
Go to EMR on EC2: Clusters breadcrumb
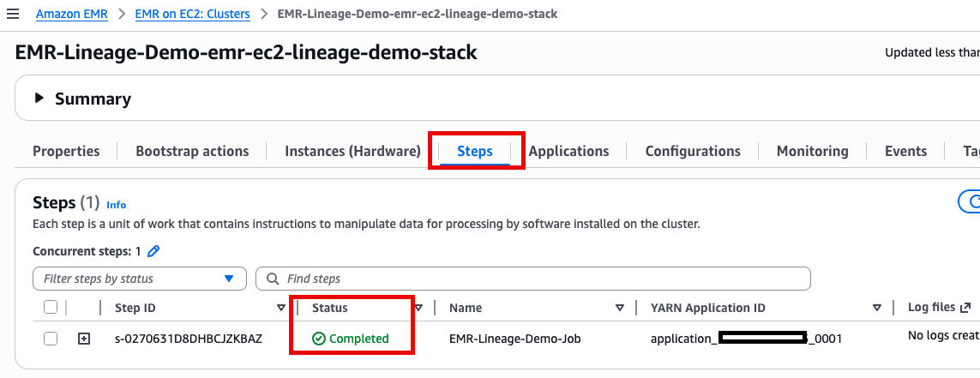pyautogui.click(x=193, y=14)
